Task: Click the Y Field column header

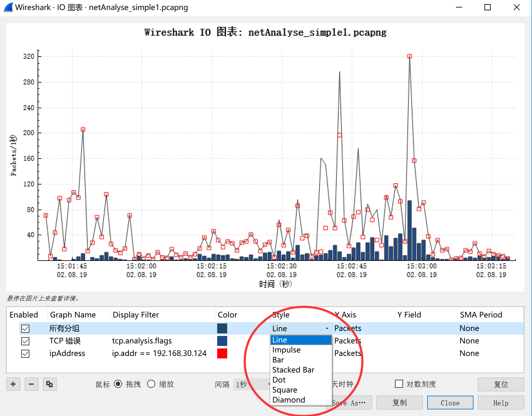Action: coord(409,315)
